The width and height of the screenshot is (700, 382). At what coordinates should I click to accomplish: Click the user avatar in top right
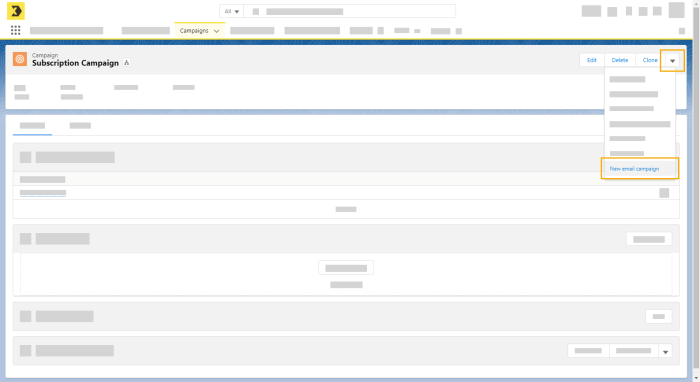(676, 10)
